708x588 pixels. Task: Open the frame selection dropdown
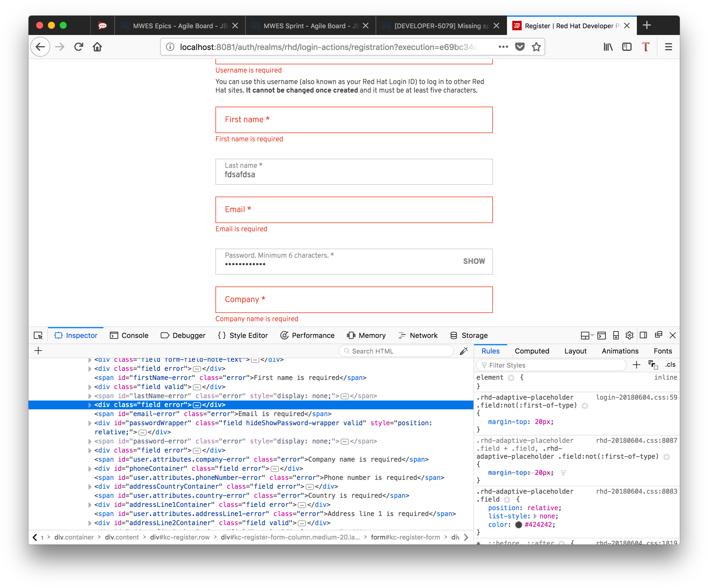587,335
